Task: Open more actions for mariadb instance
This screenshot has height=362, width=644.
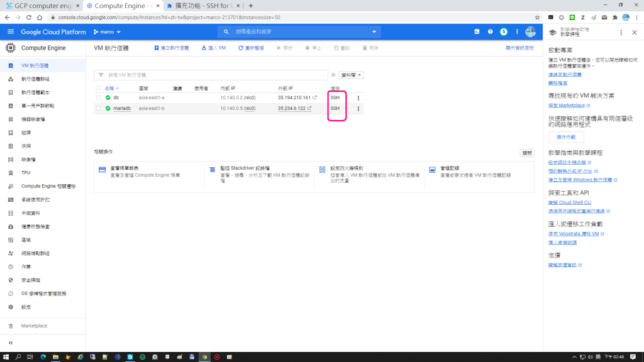Action: pyautogui.click(x=358, y=108)
